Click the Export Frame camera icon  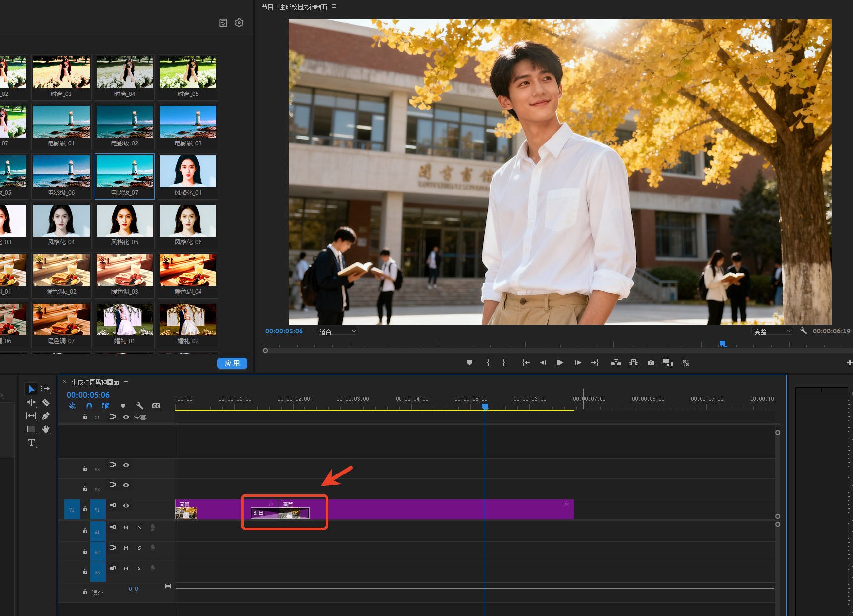(651, 363)
